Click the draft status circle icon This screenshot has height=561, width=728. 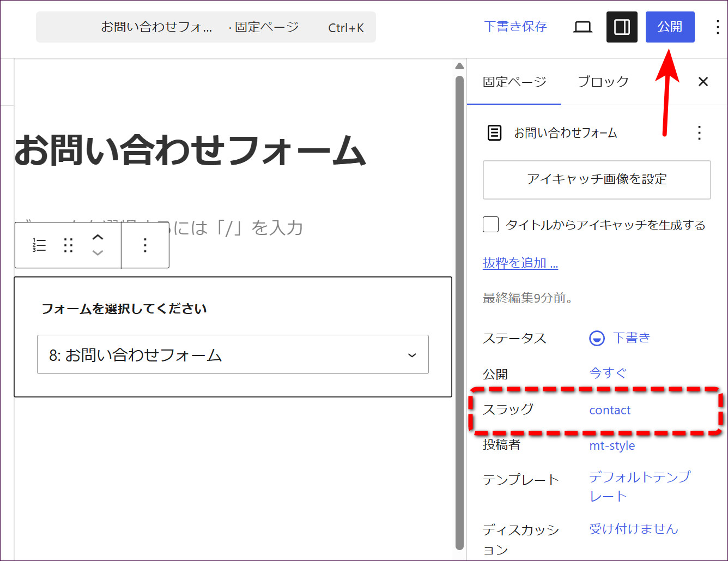597,339
